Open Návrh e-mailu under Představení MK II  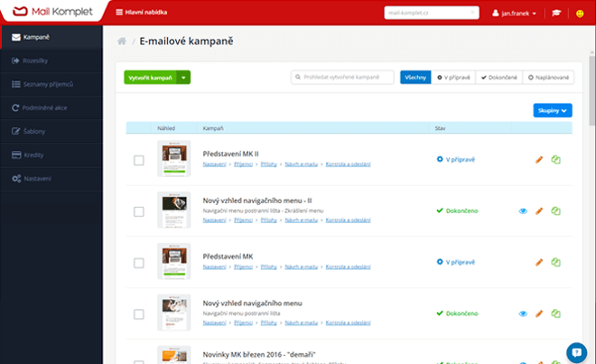[301, 164]
